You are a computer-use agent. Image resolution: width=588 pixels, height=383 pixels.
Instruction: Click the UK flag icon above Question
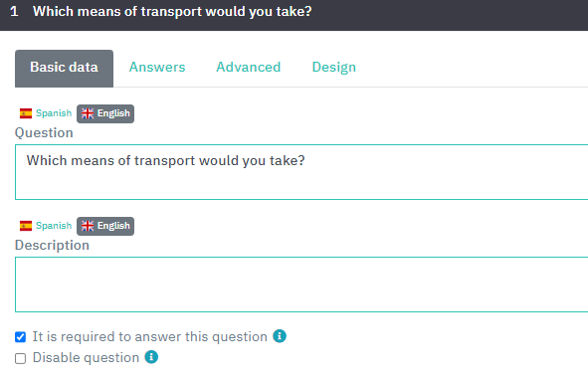88,113
